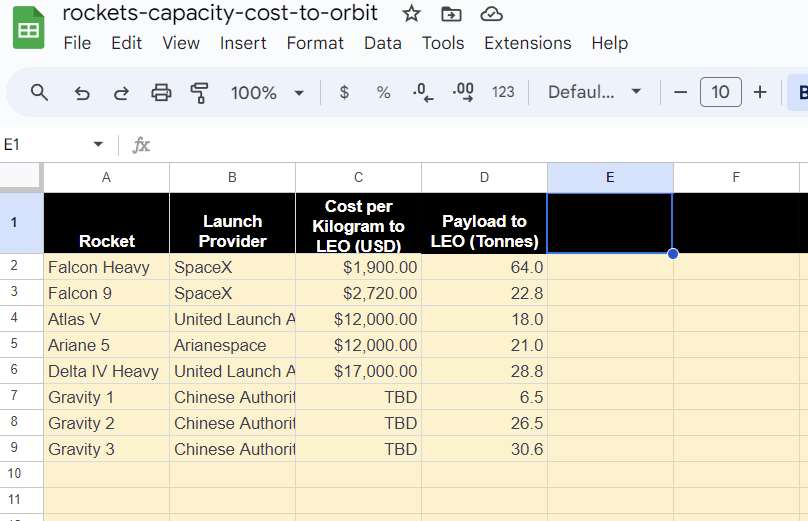Star the rockets-capacity-cost-to-orbit document
The height and width of the screenshot is (521, 808).
tap(411, 14)
